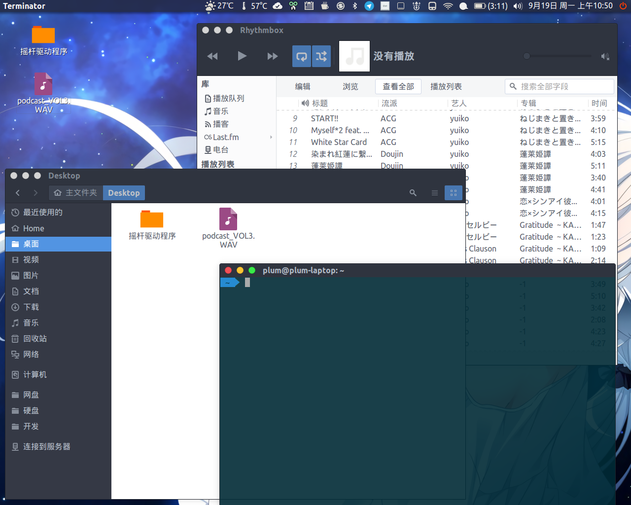
Task: Toggle shuffle mode in Rhythmbox
Action: point(321,56)
